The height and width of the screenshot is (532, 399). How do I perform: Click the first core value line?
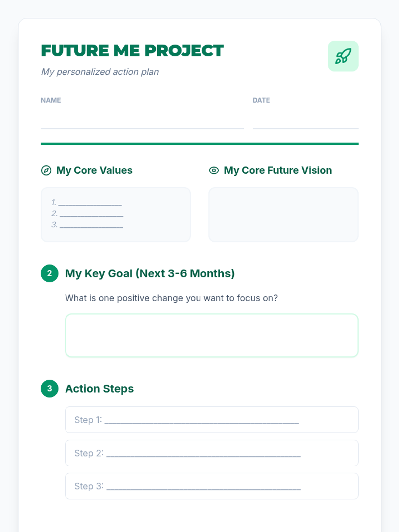coord(86,202)
